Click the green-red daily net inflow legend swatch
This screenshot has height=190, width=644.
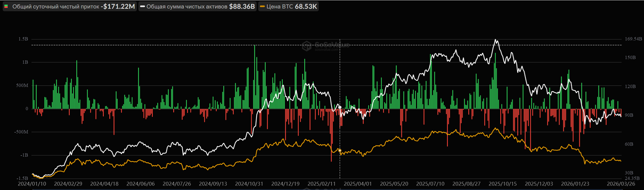pos(6,7)
